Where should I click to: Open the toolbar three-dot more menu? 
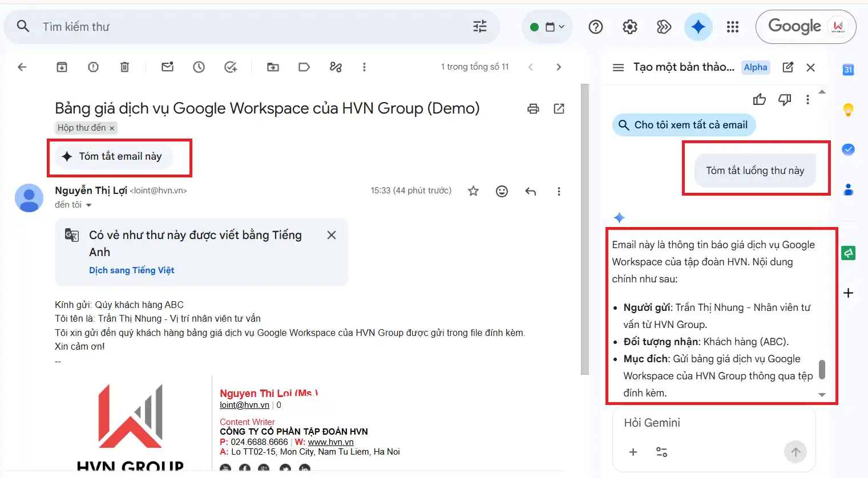[364, 67]
